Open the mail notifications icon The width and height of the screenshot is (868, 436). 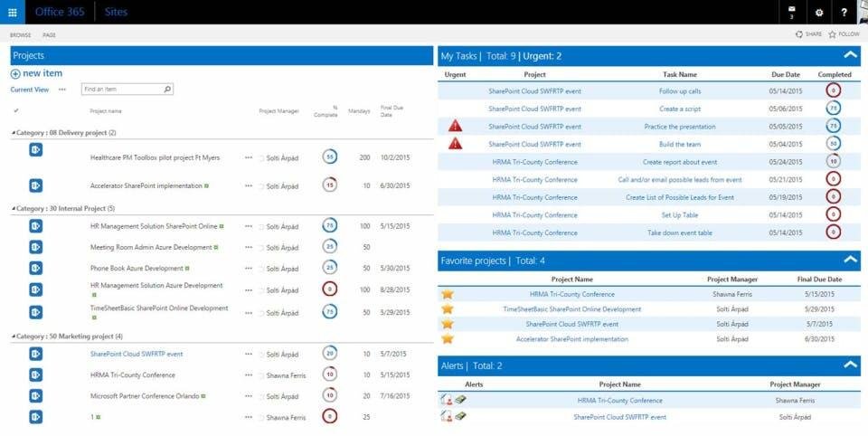791,10
